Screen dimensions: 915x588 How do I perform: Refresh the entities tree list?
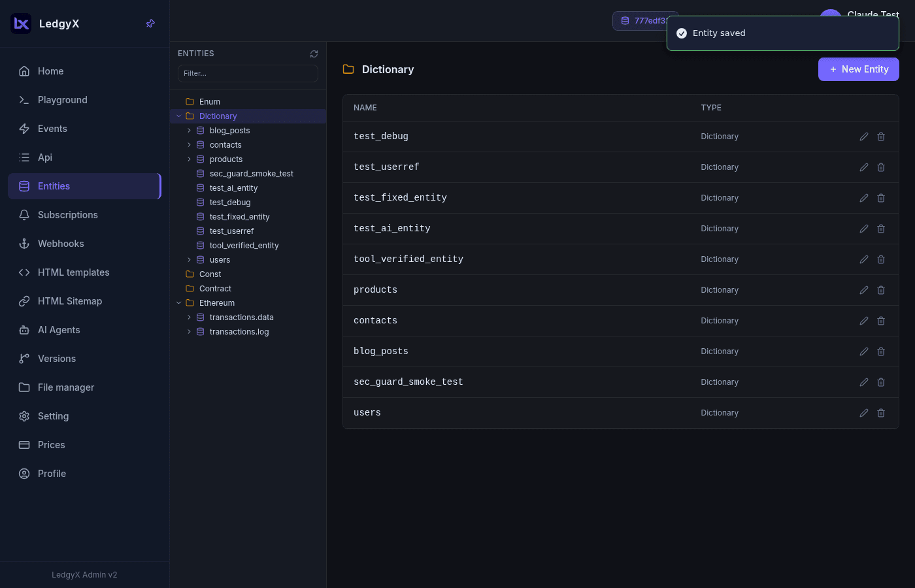314,54
